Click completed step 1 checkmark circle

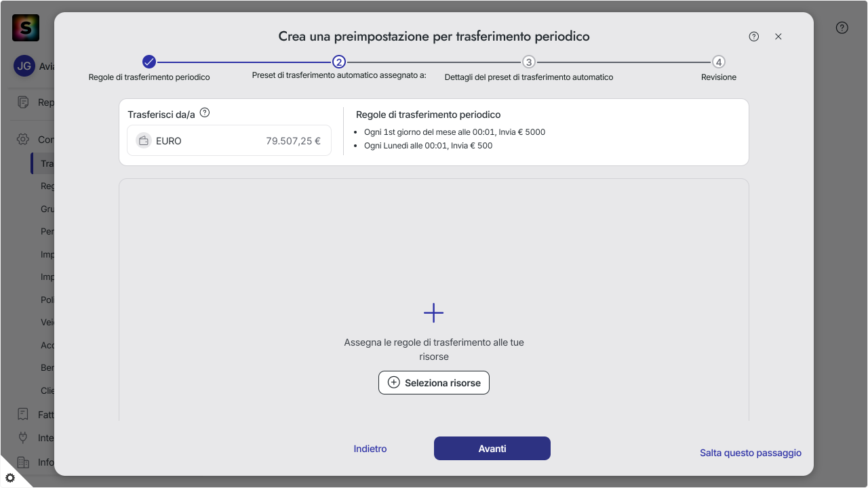[149, 62]
